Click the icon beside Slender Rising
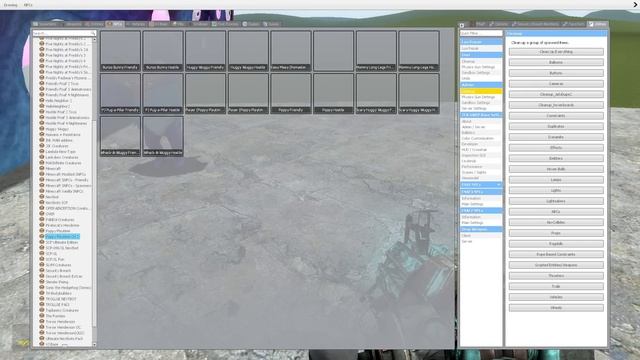This screenshot has height=360, width=640. [42, 282]
